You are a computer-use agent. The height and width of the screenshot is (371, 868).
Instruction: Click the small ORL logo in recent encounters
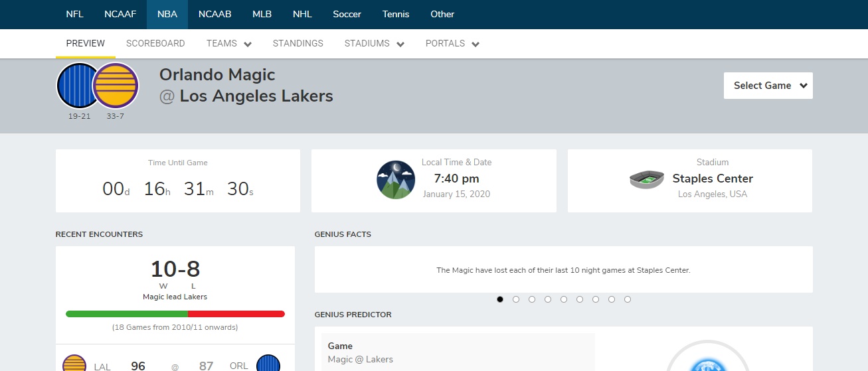pos(268,364)
